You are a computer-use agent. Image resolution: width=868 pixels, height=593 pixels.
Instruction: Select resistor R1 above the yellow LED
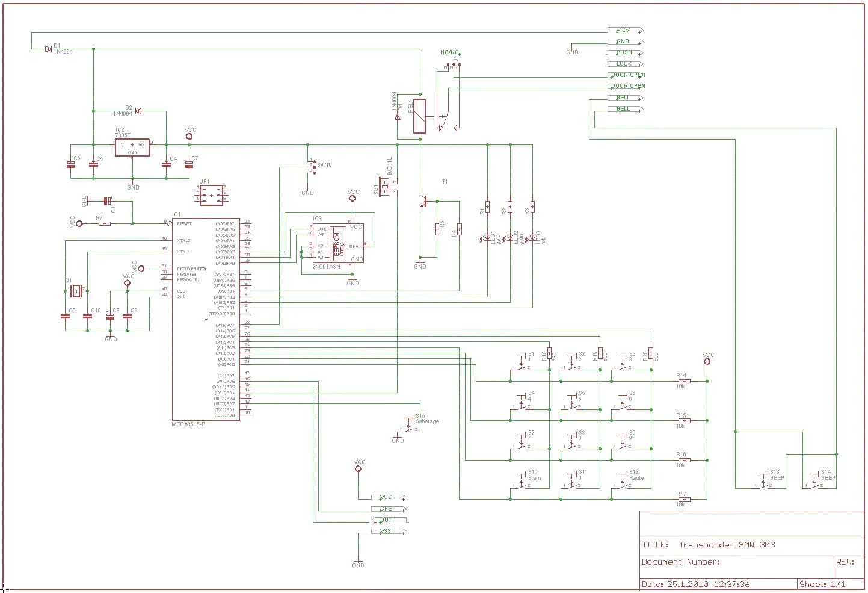click(487, 208)
